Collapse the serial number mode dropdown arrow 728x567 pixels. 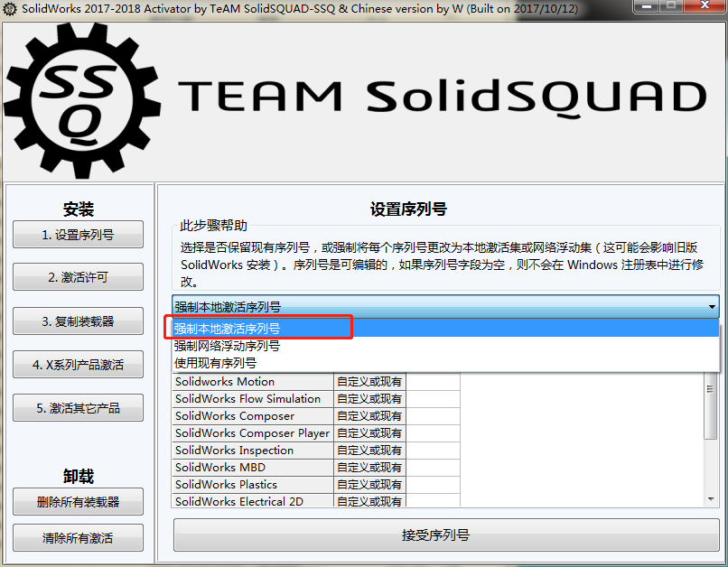coord(711,307)
